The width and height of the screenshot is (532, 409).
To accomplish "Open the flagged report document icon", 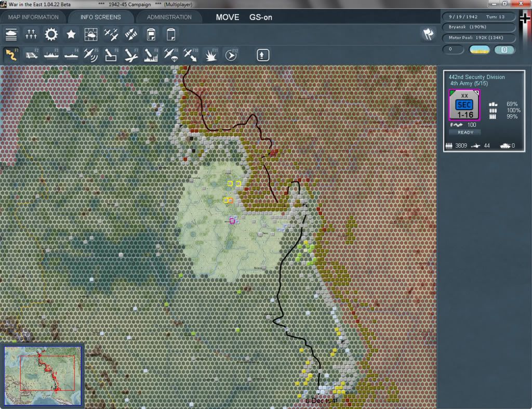I will (x=151, y=34).
